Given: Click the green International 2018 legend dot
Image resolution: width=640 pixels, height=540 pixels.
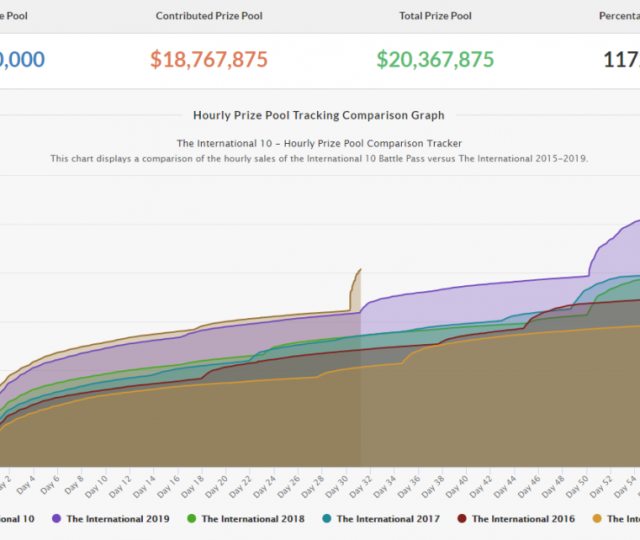Looking at the screenshot, I should point(191,519).
